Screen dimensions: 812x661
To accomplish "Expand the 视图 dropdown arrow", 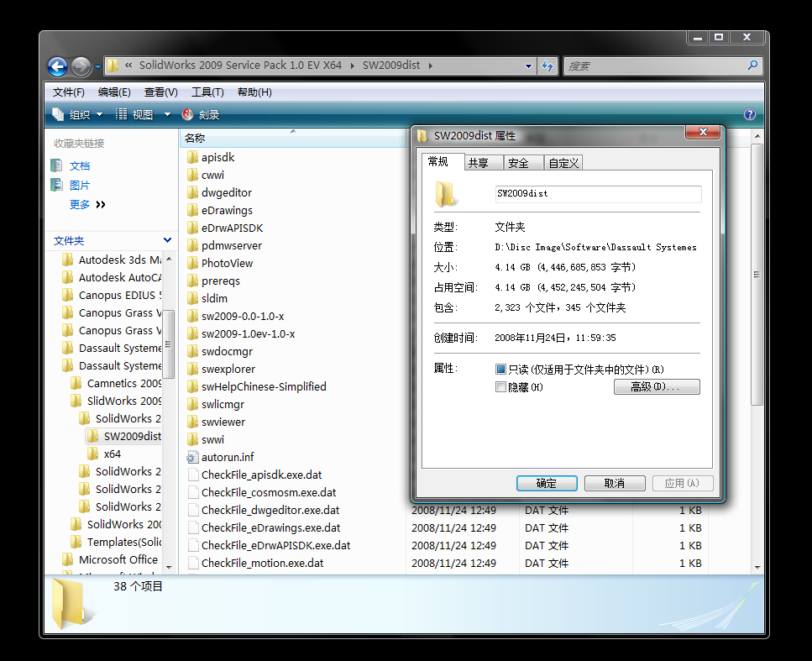I will [167, 114].
